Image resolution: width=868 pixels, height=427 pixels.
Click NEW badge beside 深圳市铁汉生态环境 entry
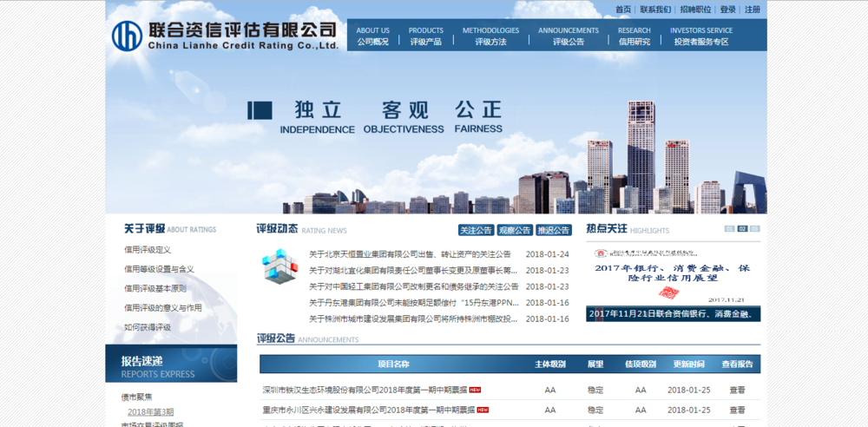coord(475,390)
